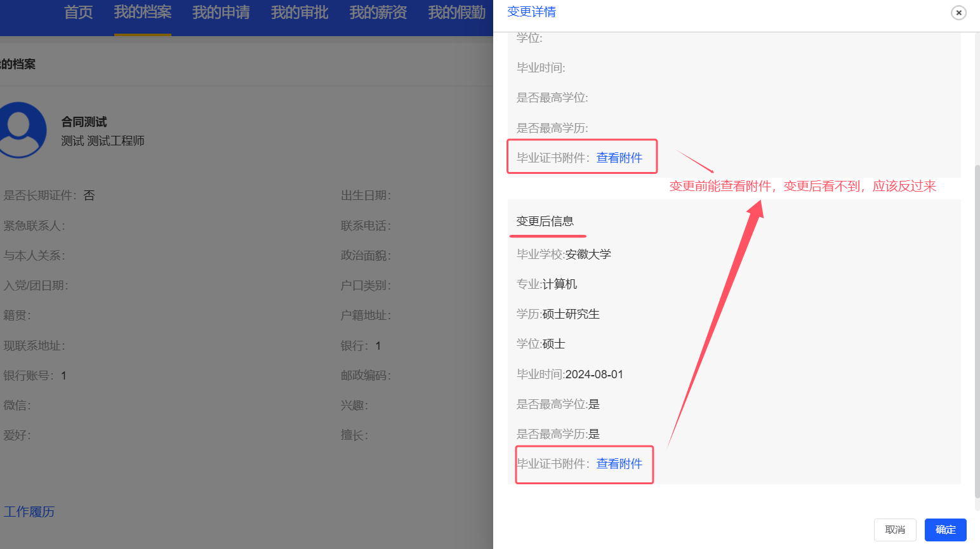This screenshot has width=980, height=549.
Task: Click the 银行: 1 field
Action: click(361, 346)
